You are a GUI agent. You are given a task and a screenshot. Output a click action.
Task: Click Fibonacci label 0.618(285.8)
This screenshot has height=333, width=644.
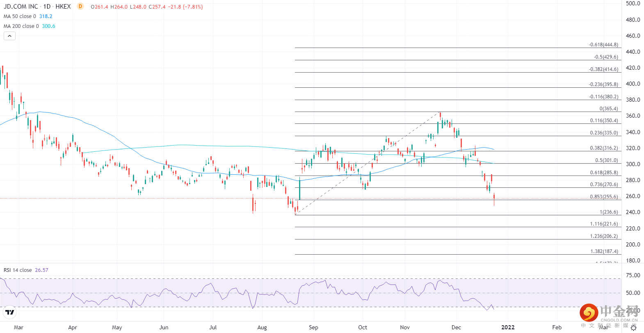tap(604, 173)
